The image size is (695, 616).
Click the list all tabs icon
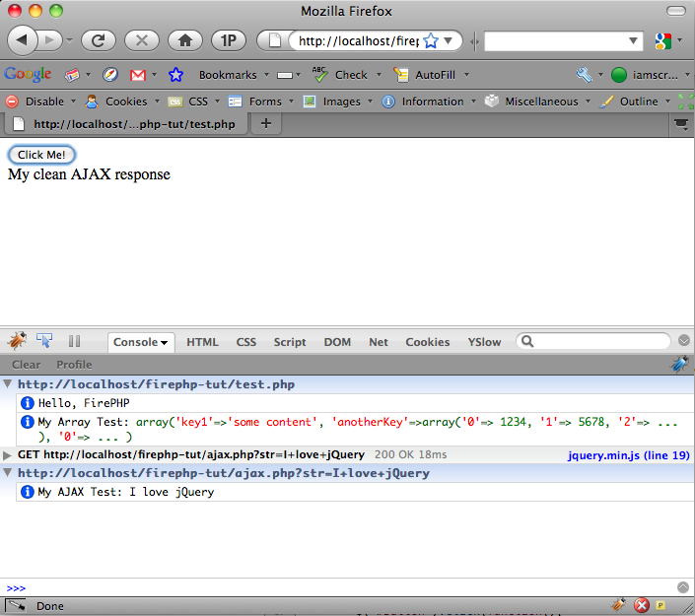[681, 123]
